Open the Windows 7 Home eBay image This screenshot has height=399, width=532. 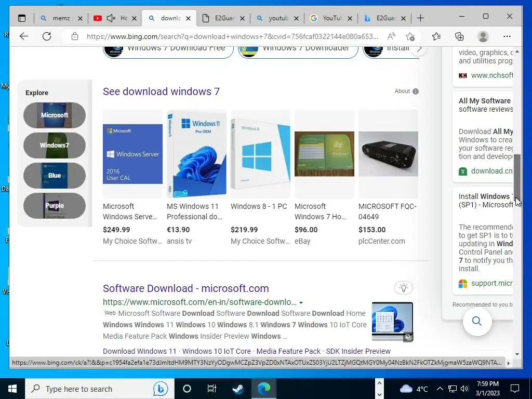(324, 154)
